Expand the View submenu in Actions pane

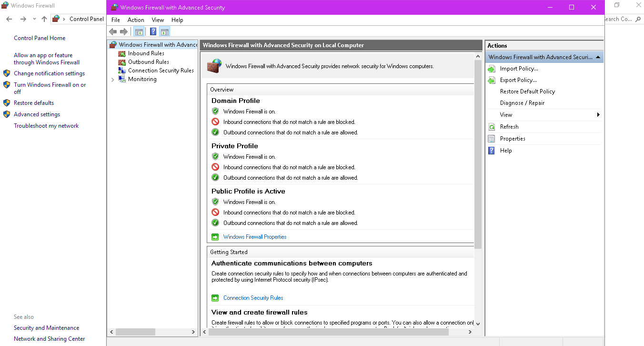coord(544,115)
